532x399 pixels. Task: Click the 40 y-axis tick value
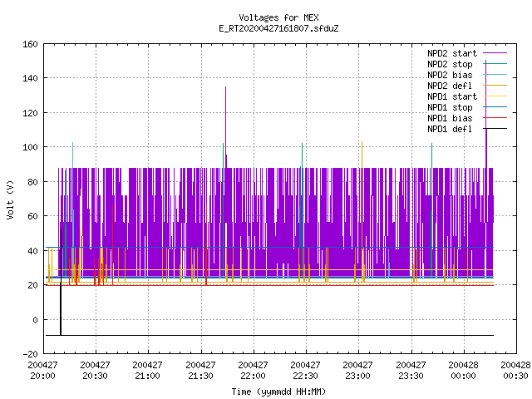32,251
